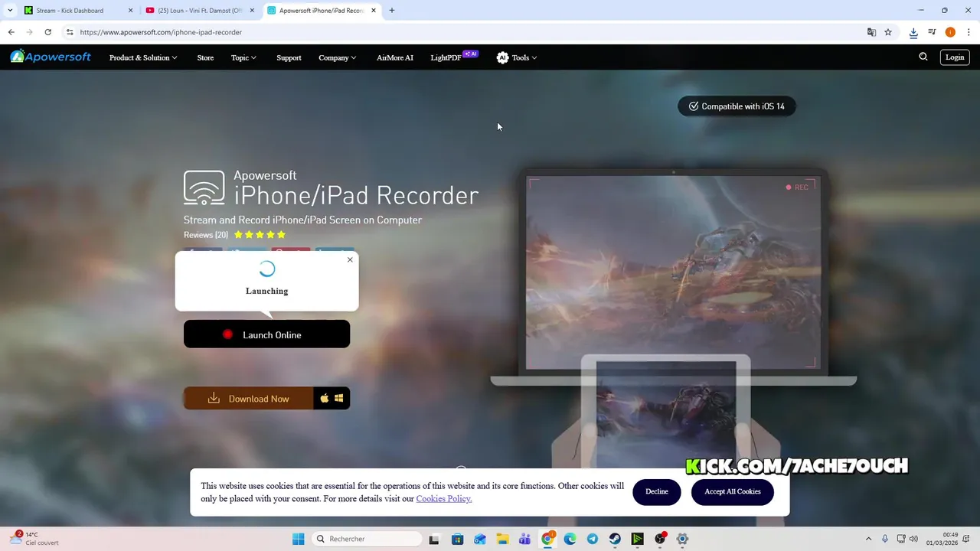Screen dimensions: 980x551
Task: Click the volume icon in system tray
Action: pos(913,539)
